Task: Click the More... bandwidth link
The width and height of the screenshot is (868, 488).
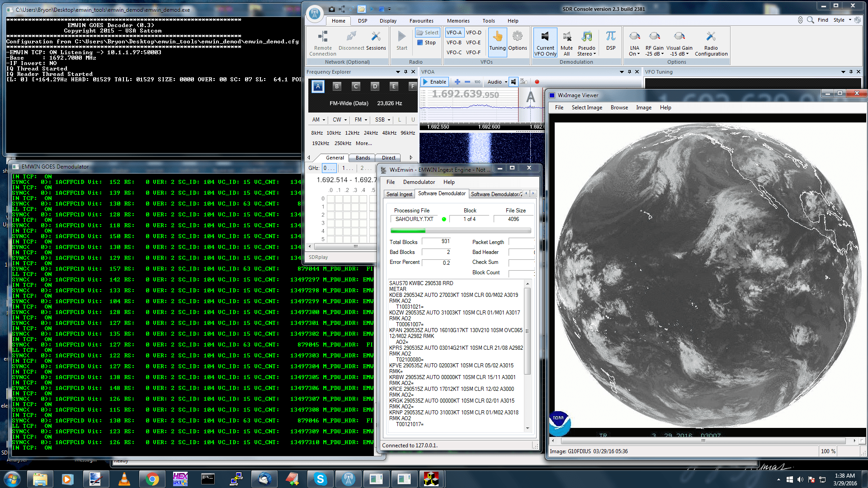Action: (364, 143)
